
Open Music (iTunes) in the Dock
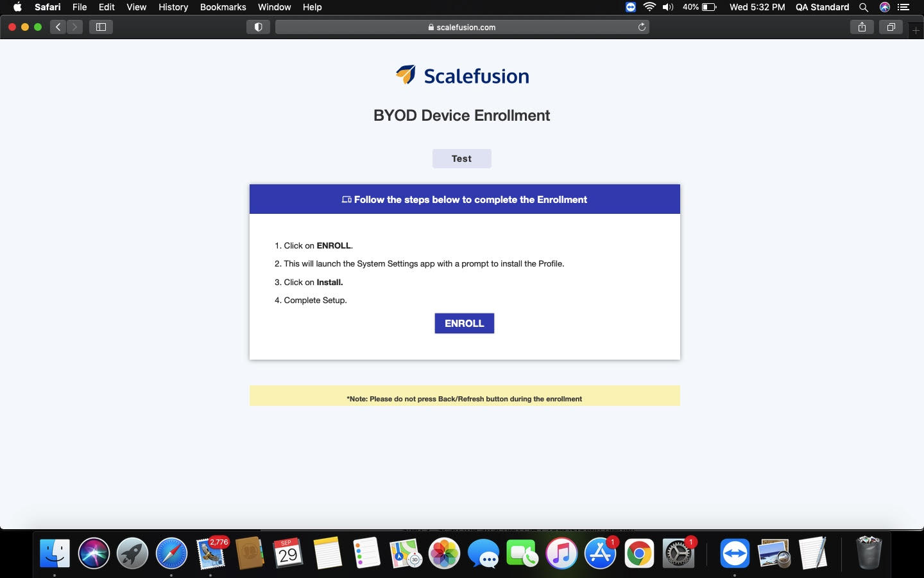pyautogui.click(x=561, y=554)
